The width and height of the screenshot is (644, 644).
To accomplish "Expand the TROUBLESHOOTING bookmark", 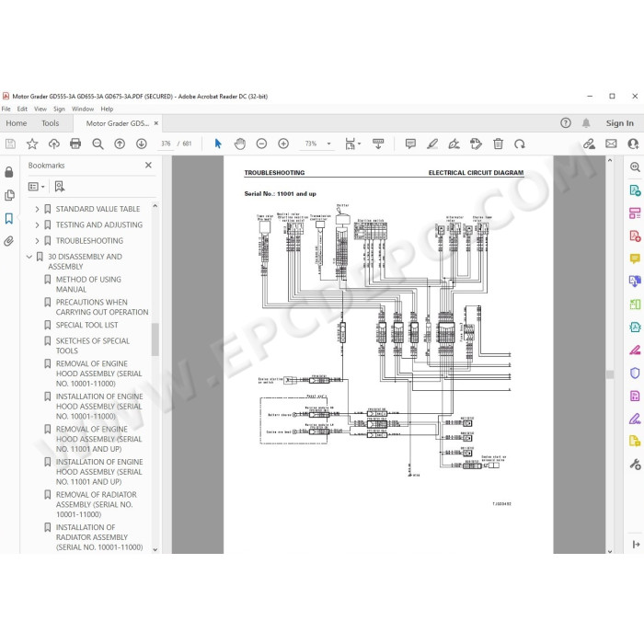I will [37, 241].
